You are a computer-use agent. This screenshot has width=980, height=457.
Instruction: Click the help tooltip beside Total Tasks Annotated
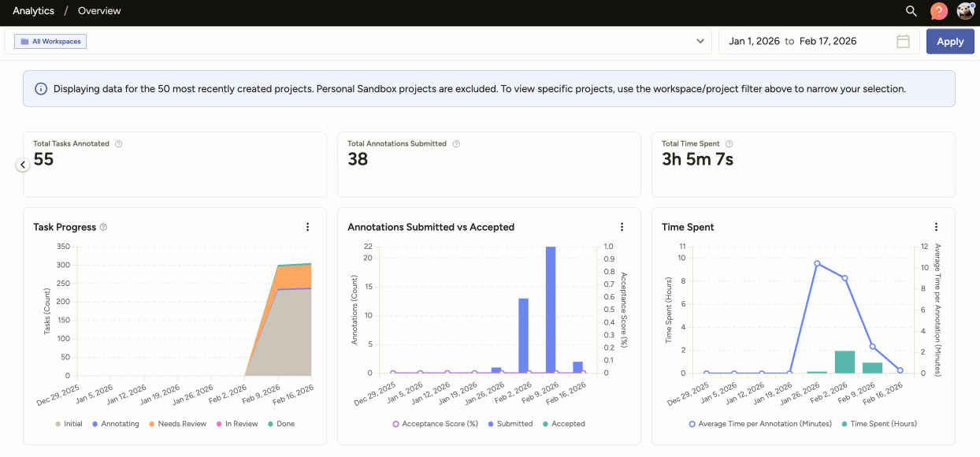coord(118,143)
